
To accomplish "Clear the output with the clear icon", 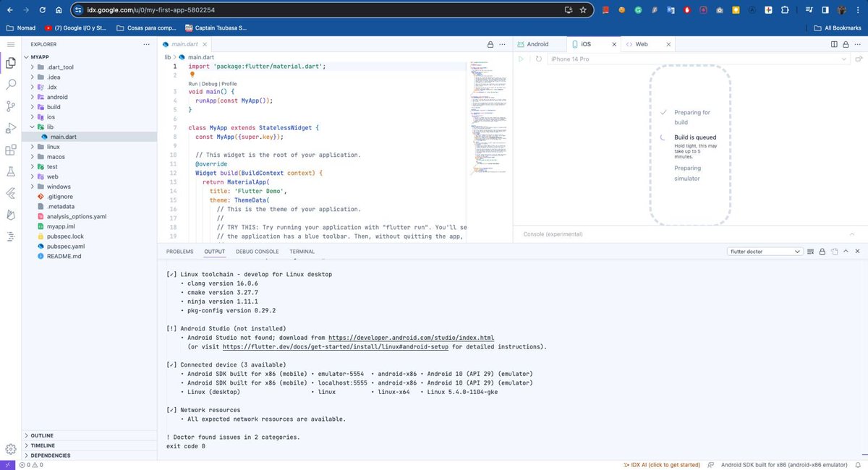I will (x=810, y=252).
